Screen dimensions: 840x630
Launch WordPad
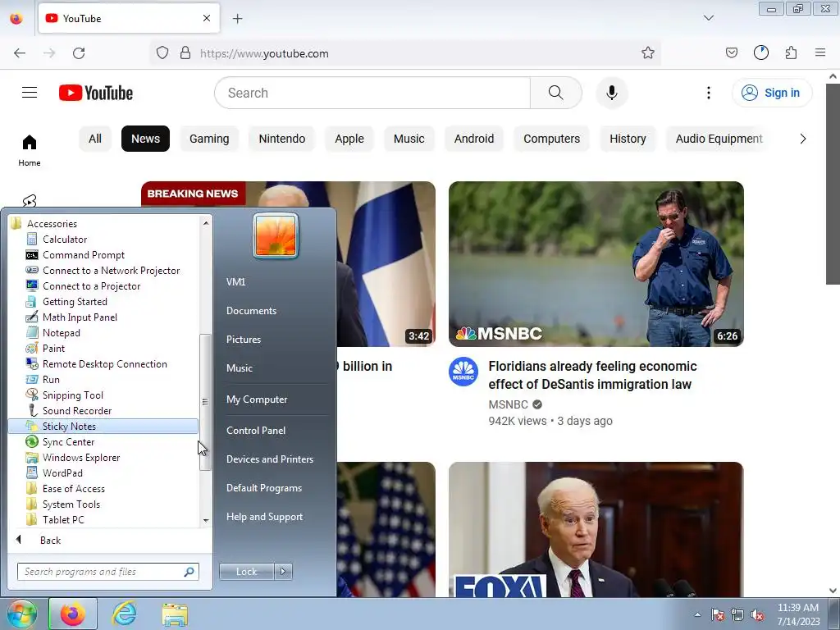(x=62, y=473)
